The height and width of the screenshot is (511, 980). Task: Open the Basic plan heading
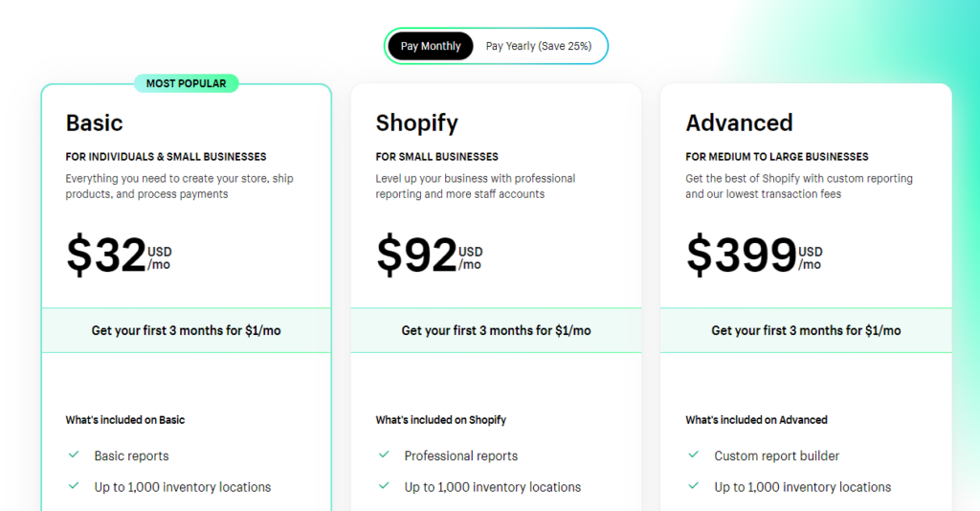[95, 123]
